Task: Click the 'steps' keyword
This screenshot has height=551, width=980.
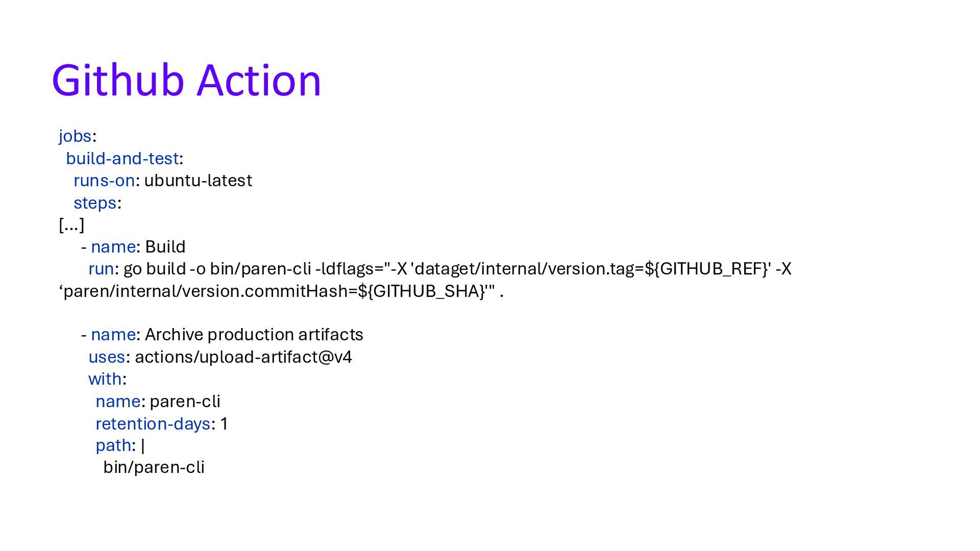Action: click(95, 203)
